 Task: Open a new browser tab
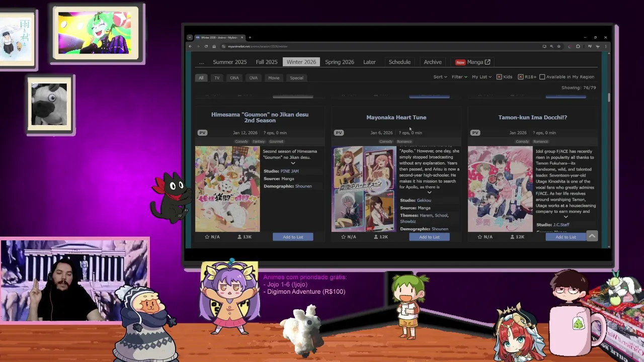pos(250,37)
